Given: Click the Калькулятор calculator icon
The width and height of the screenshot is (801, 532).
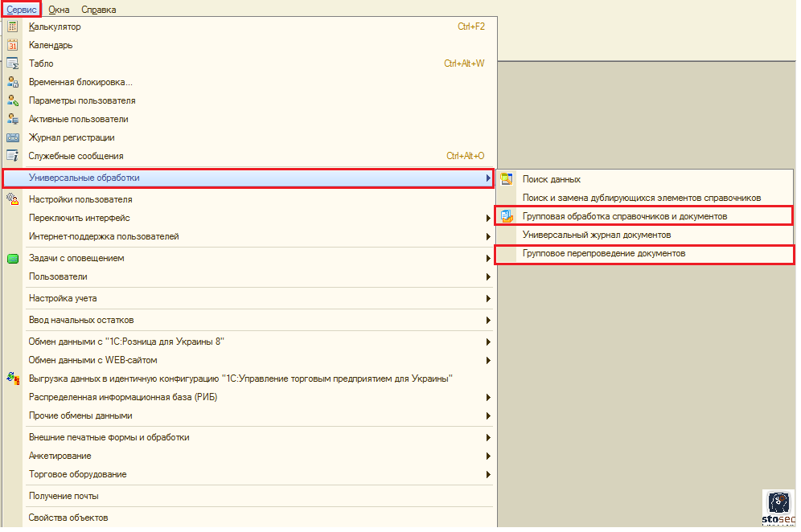Looking at the screenshot, I should click(x=12, y=27).
